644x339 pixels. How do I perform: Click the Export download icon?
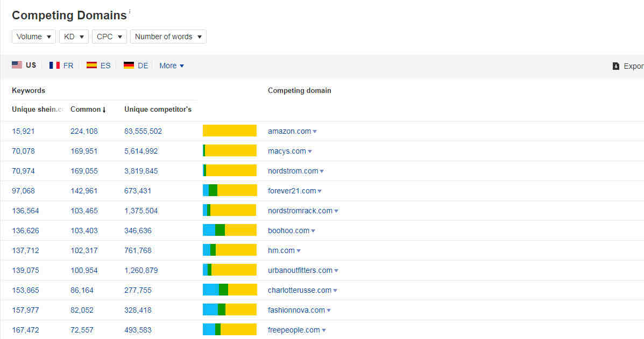click(x=615, y=66)
